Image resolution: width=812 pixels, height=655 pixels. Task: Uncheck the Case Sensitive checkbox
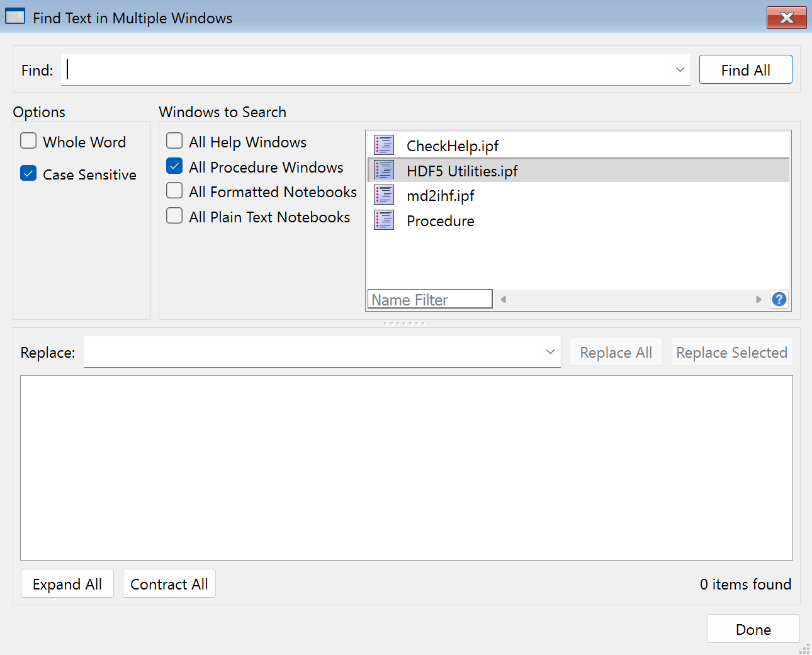[x=28, y=173]
